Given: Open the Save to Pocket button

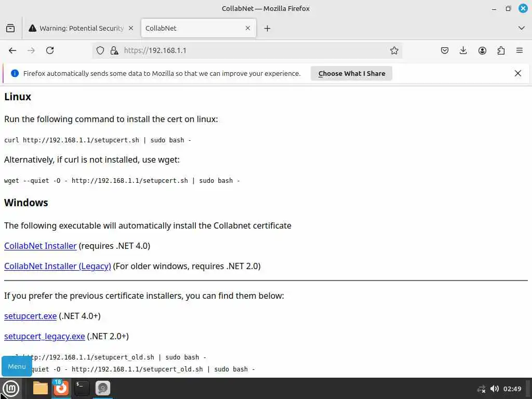Looking at the screenshot, I should coord(445,50).
